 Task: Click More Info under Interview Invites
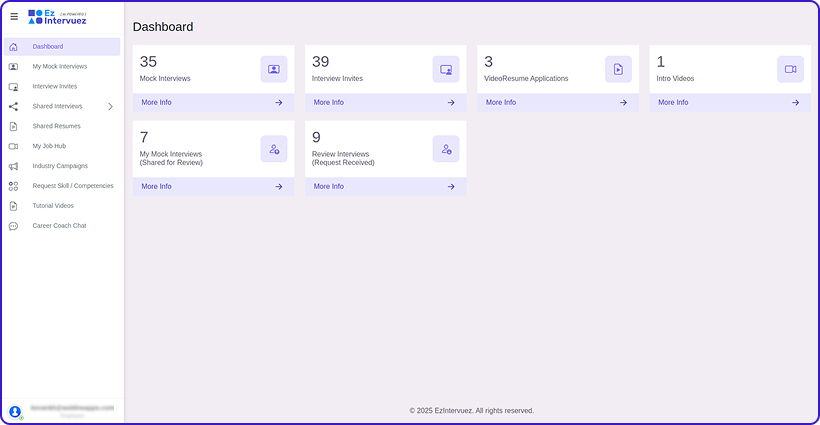tap(329, 102)
